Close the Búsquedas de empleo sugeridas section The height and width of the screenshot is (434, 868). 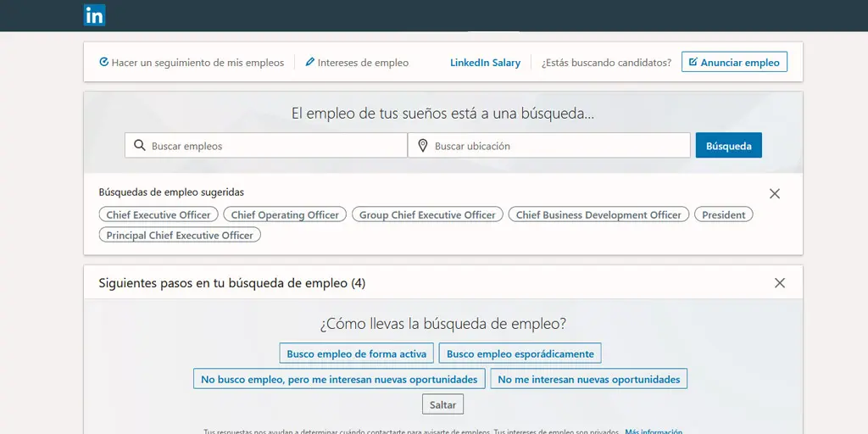775,194
